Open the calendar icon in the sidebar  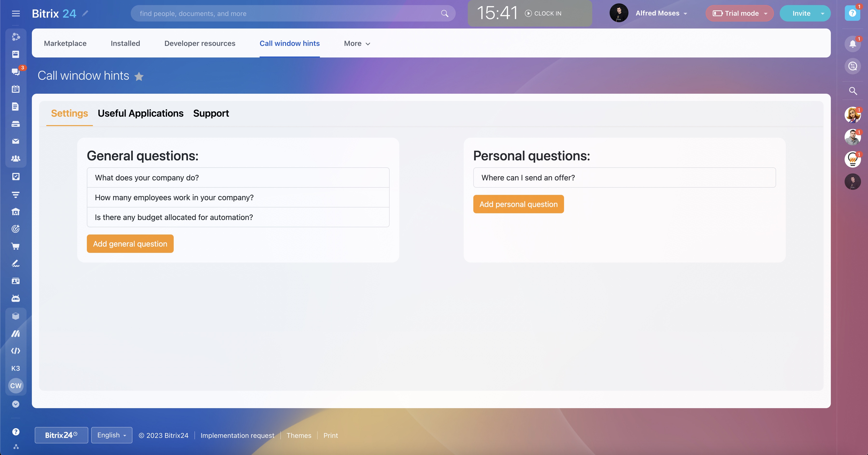tap(15, 89)
